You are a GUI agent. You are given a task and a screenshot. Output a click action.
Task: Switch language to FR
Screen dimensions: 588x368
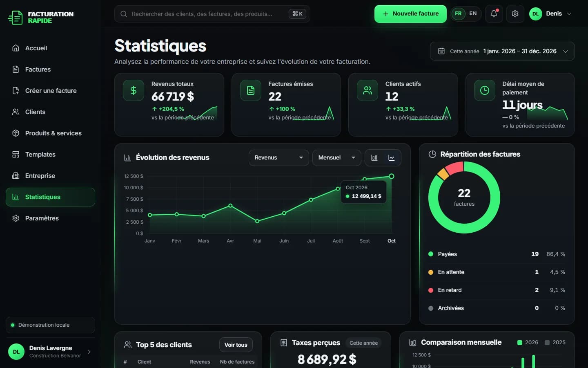[x=458, y=13]
